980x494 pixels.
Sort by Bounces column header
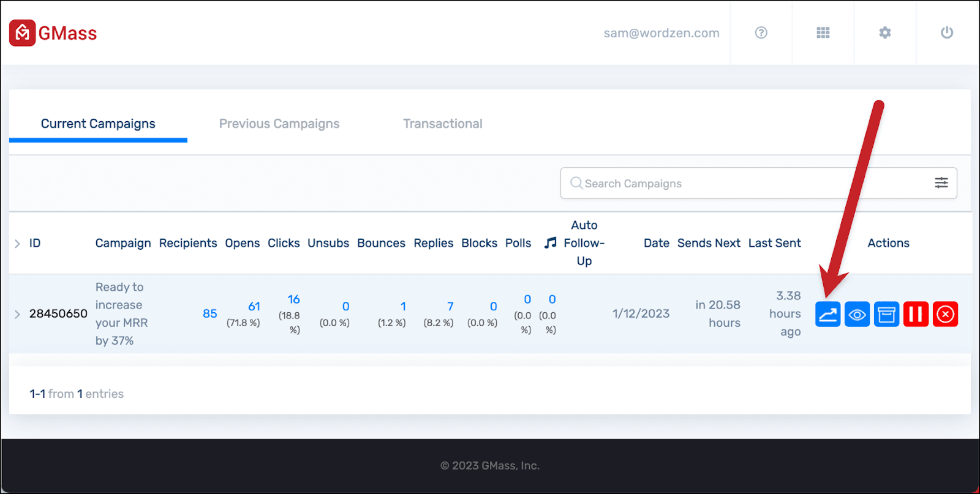point(381,243)
